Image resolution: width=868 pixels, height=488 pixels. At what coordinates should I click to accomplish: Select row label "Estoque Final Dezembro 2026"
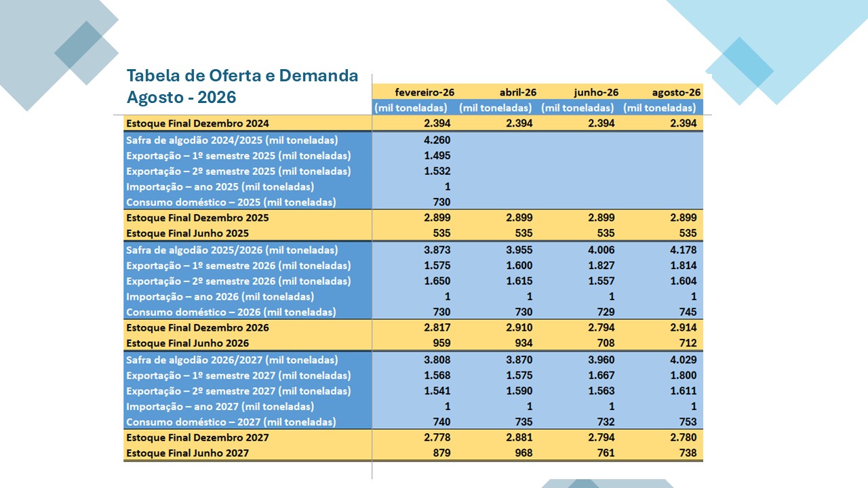(197, 328)
